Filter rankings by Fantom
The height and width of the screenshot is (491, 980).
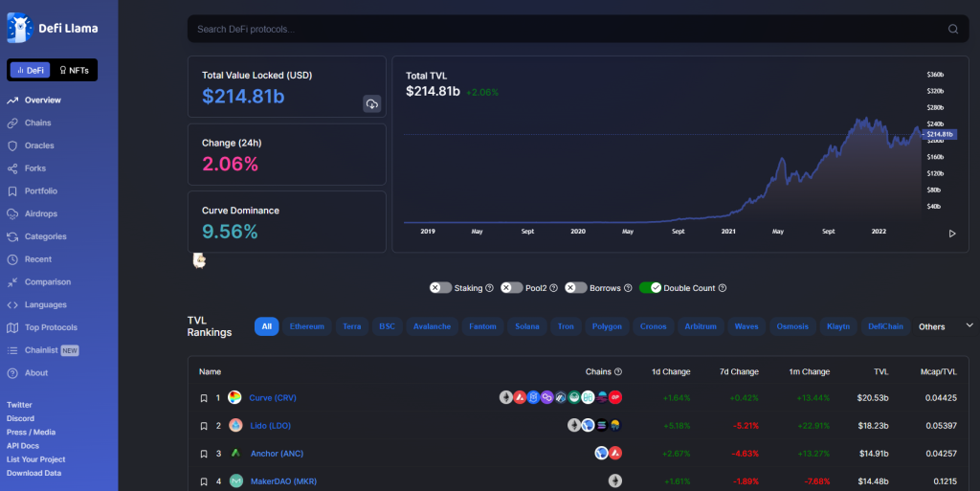point(482,326)
